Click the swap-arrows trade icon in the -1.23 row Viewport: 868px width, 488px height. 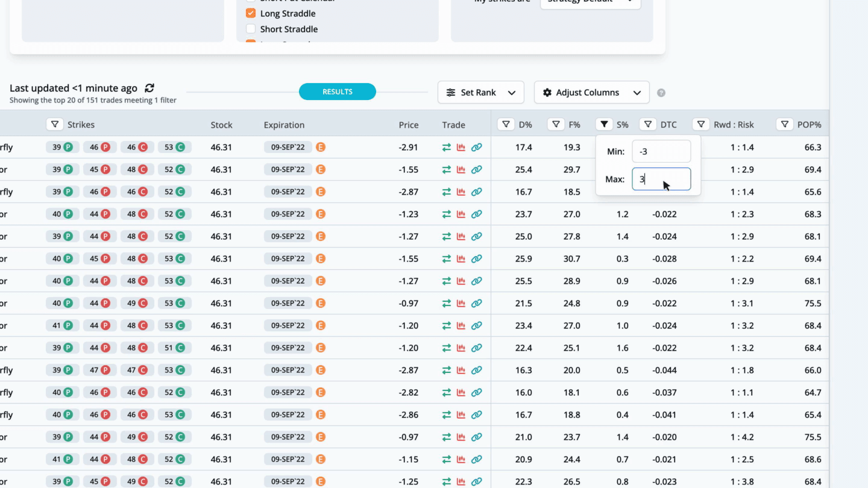pos(447,214)
